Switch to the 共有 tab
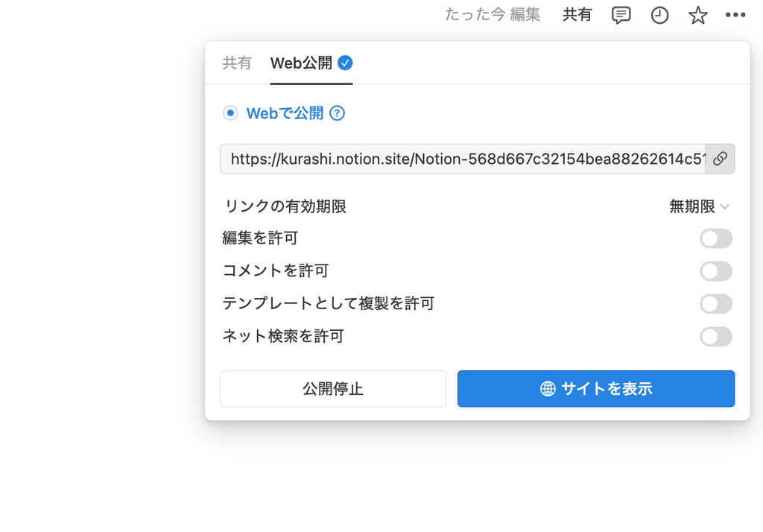763x532 pixels. coord(237,63)
